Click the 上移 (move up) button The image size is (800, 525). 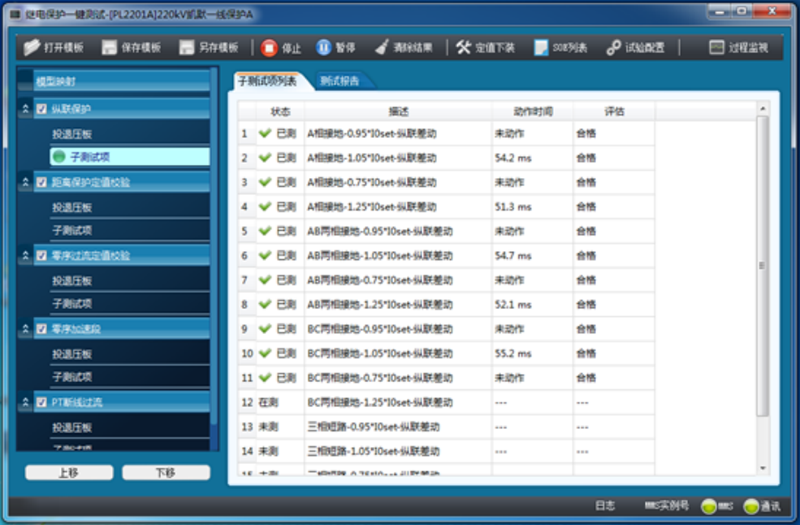(69, 472)
